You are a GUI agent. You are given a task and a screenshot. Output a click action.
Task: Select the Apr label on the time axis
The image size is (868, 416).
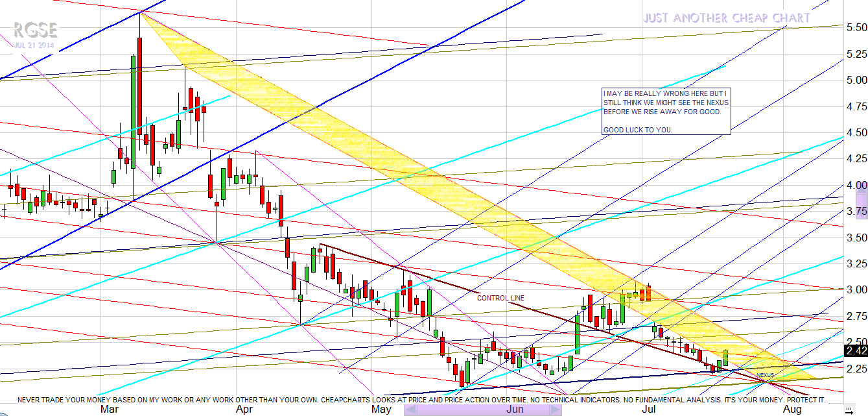(x=244, y=409)
